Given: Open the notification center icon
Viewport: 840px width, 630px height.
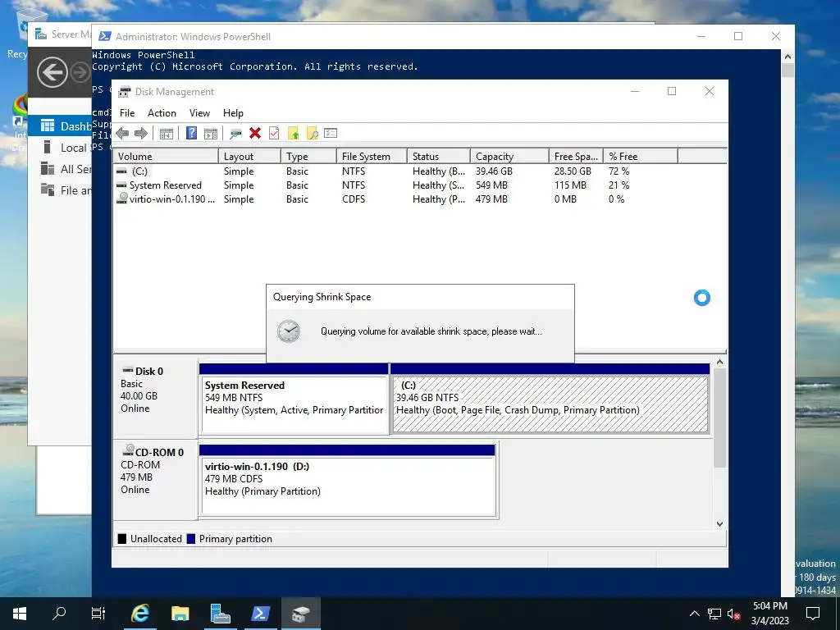Looking at the screenshot, I should (813, 614).
